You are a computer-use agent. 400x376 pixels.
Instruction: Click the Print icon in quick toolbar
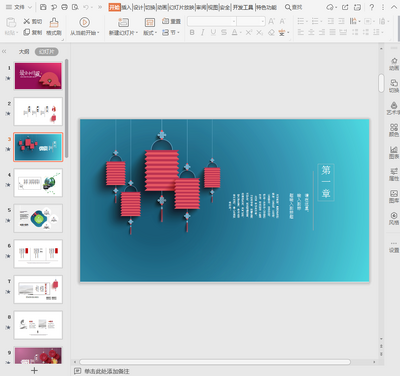point(65,7)
